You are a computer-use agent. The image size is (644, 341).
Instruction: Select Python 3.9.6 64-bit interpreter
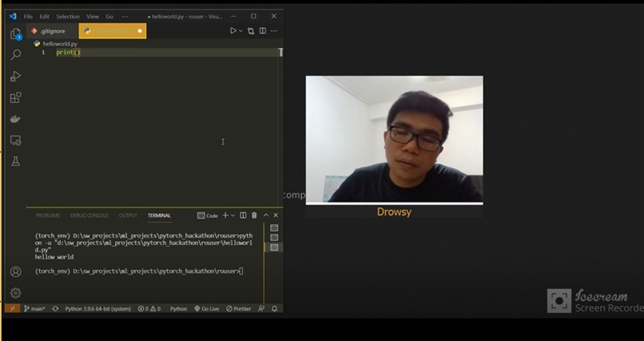pyautogui.click(x=97, y=308)
